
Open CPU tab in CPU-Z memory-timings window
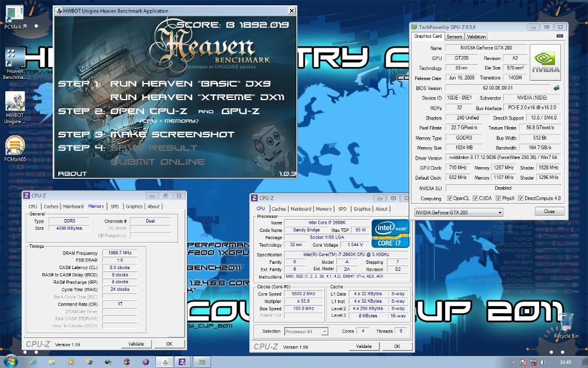click(33, 207)
